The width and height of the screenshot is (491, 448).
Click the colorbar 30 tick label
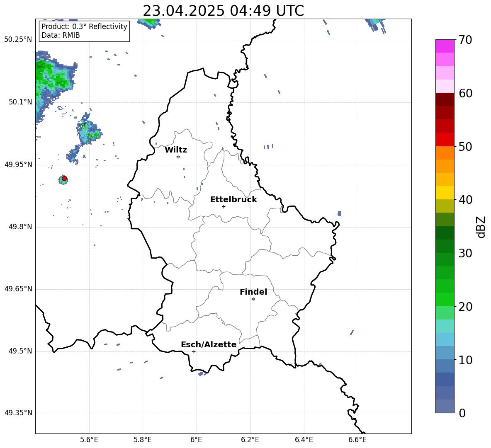click(465, 253)
